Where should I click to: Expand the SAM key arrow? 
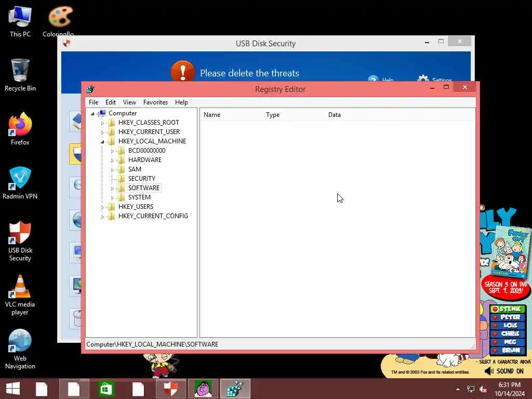tap(112, 170)
